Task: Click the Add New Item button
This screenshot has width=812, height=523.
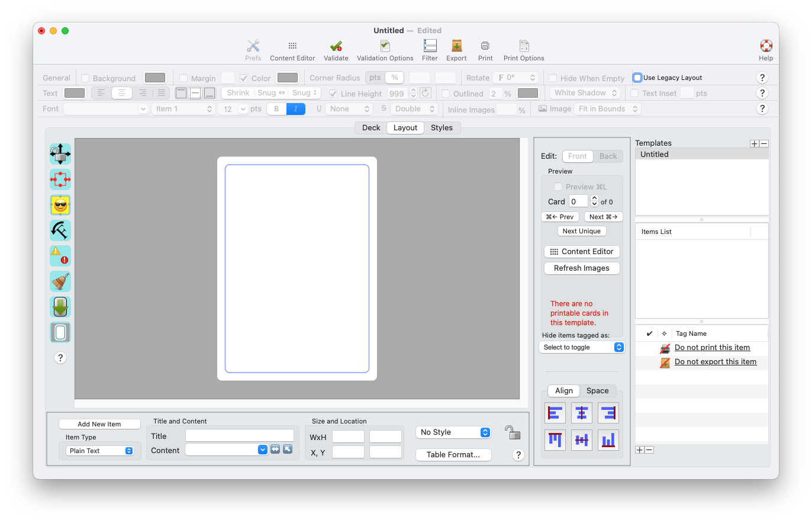Action: click(99, 424)
